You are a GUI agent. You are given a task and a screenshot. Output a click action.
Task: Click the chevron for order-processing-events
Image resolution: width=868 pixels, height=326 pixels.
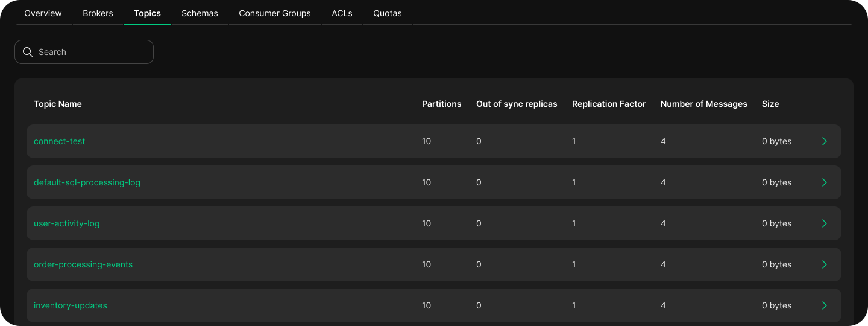coord(825,264)
